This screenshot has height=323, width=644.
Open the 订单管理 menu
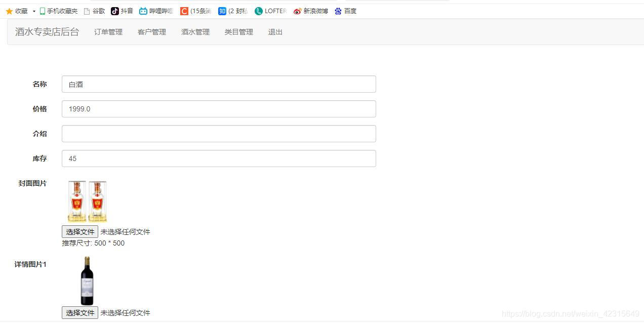click(108, 32)
